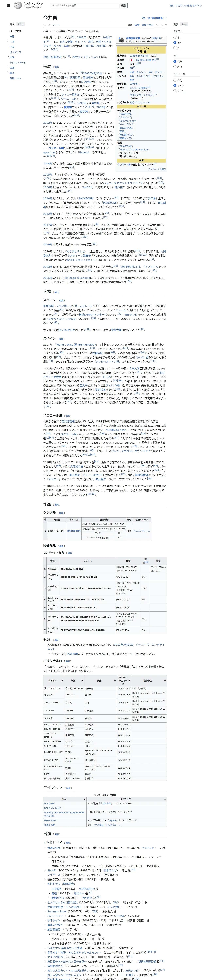Edit the 来歴 section via its 編集 link

tap(57, 67)
